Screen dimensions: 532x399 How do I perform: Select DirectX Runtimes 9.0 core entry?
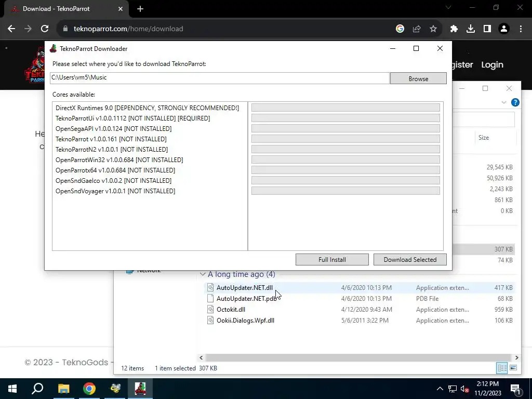(x=147, y=108)
